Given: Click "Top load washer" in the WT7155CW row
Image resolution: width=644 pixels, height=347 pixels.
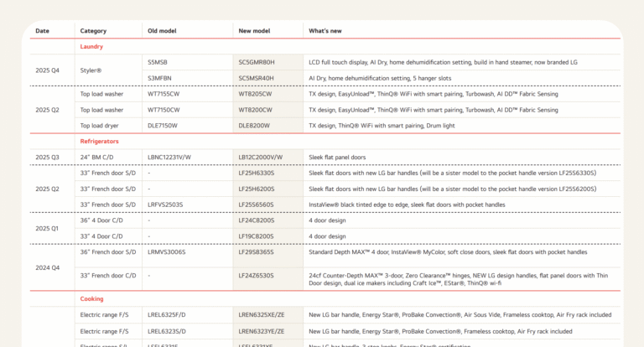Looking at the screenshot, I should 101,94.
